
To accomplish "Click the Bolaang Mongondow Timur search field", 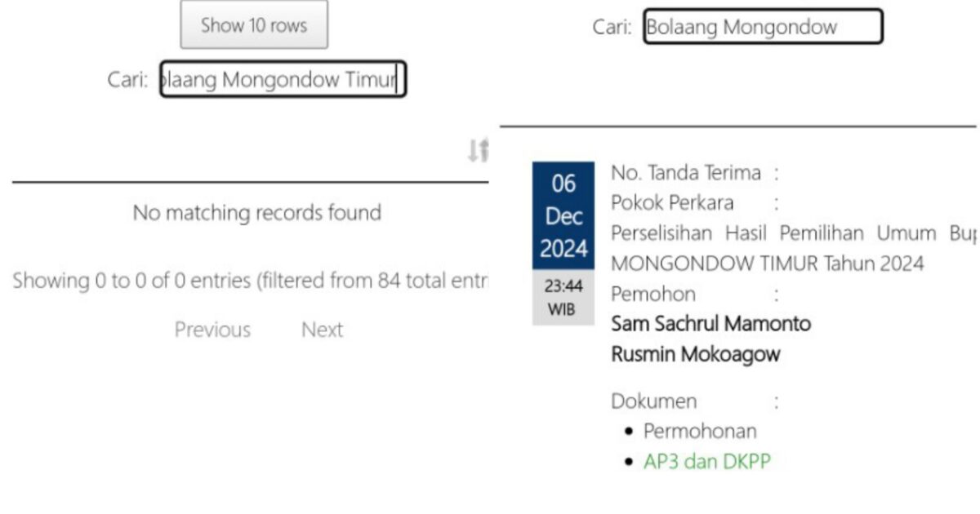I will (x=281, y=79).
